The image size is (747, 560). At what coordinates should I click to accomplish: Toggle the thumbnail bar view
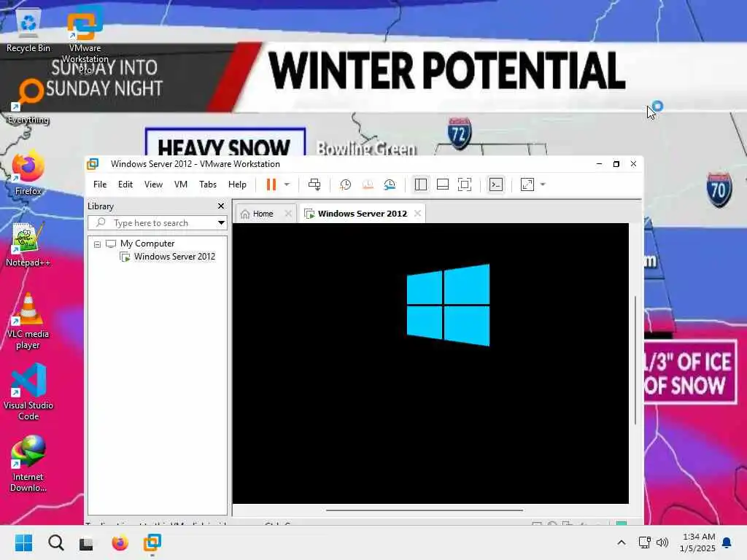pos(443,184)
